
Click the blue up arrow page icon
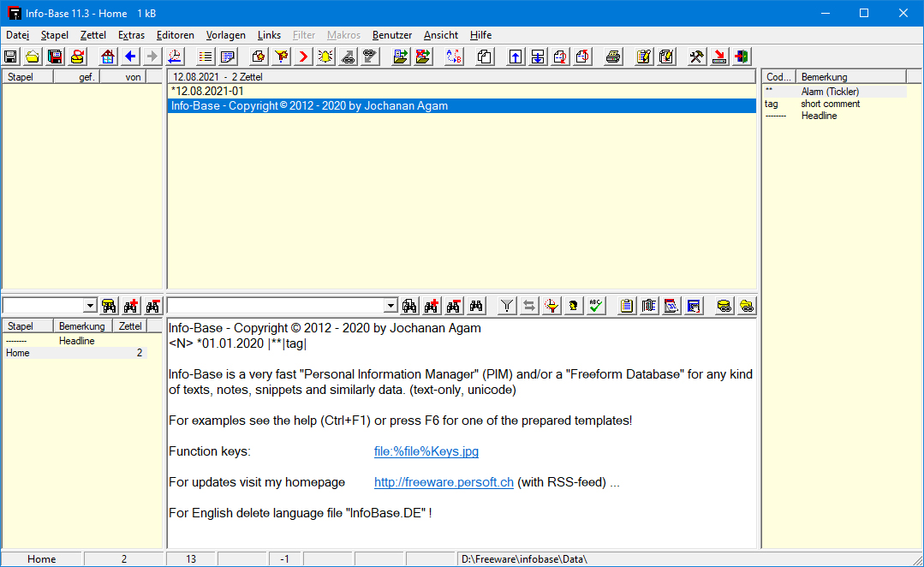point(516,57)
